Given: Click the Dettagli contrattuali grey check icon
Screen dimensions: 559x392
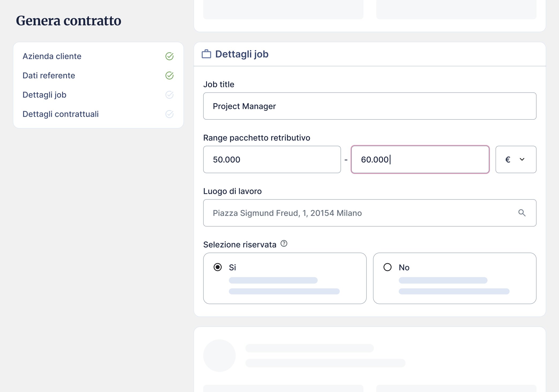Looking at the screenshot, I should coord(169,114).
